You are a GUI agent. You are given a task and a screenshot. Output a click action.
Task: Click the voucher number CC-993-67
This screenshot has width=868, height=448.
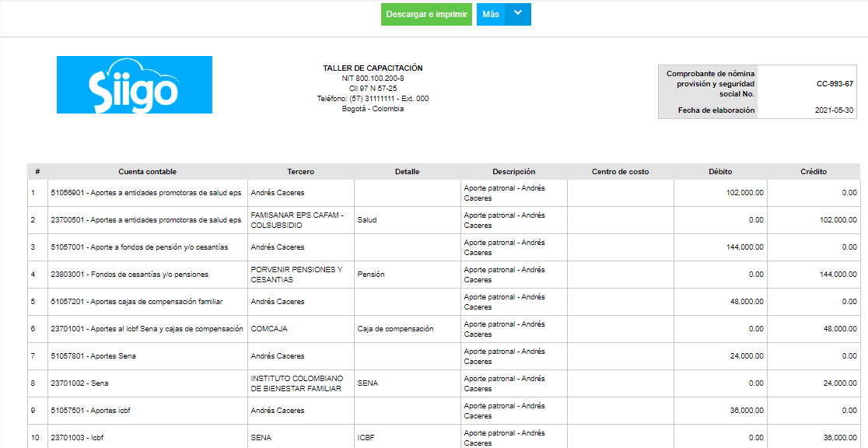(835, 84)
